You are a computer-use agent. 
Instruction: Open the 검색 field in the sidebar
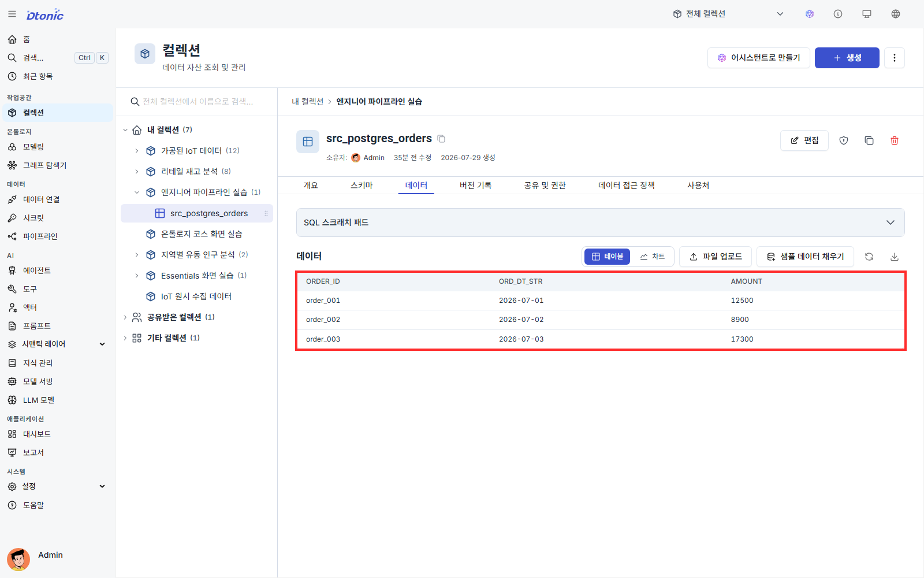coord(58,58)
